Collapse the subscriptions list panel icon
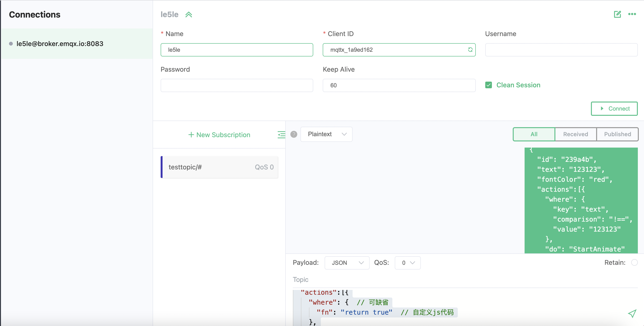This screenshot has height=326, width=644. pos(281,135)
